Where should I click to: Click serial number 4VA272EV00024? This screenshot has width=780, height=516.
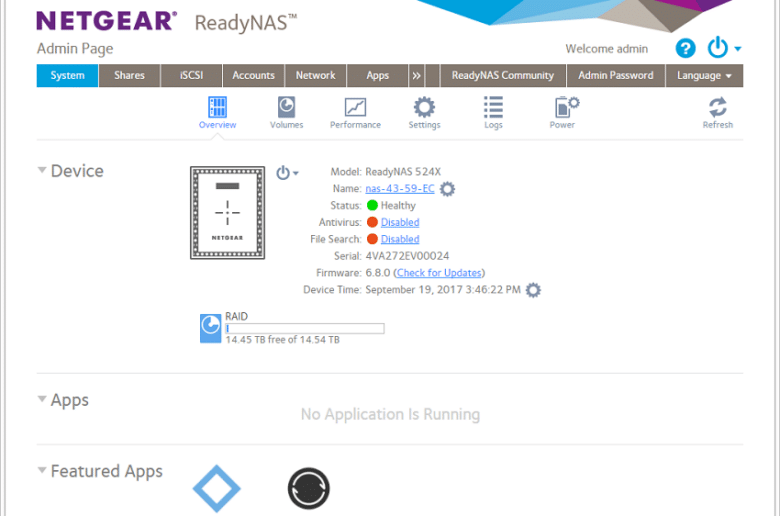click(x=407, y=256)
